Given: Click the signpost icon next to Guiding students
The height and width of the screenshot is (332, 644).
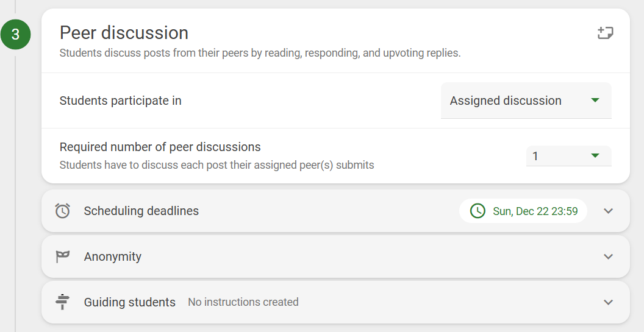Looking at the screenshot, I should click(62, 302).
